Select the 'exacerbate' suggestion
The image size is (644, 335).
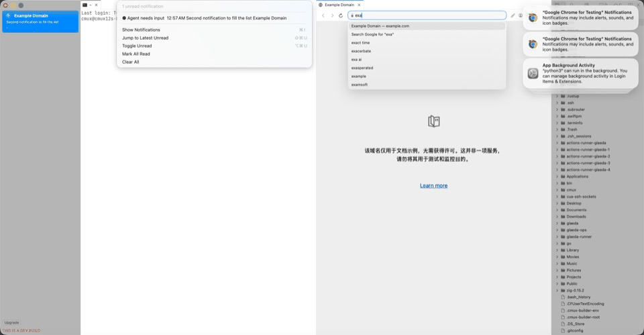tap(427, 51)
